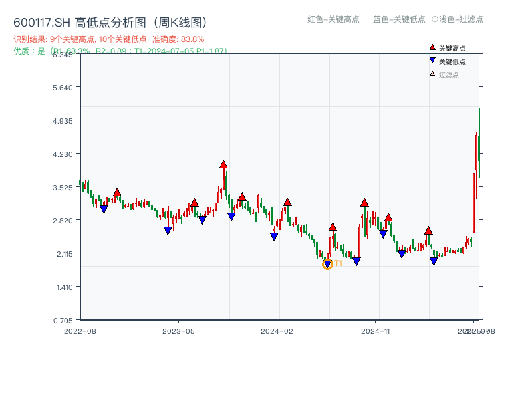Click the 2.820 price axis label
This screenshot has width=532, height=399.
tap(63, 221)
